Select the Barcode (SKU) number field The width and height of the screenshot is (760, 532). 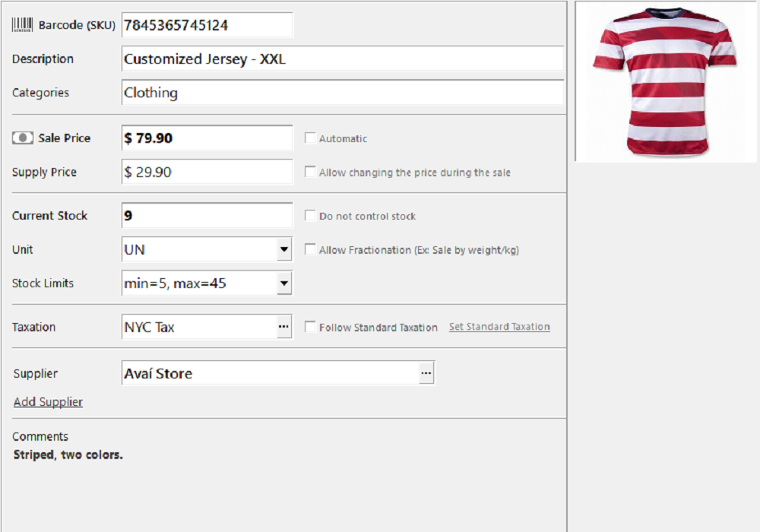coord(205,24)
